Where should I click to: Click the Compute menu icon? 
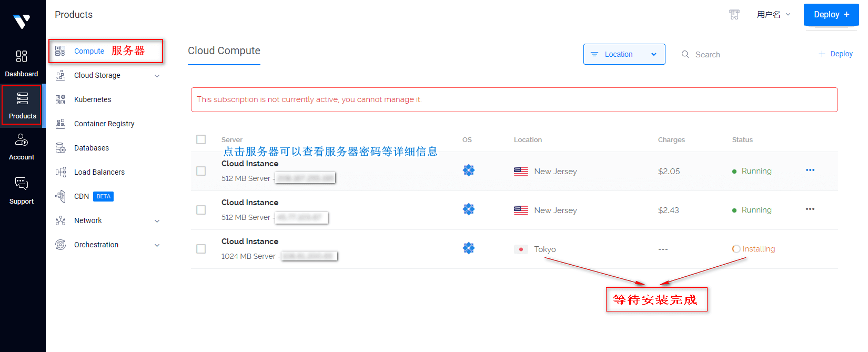pyautogui.click(x=60, y=51)
